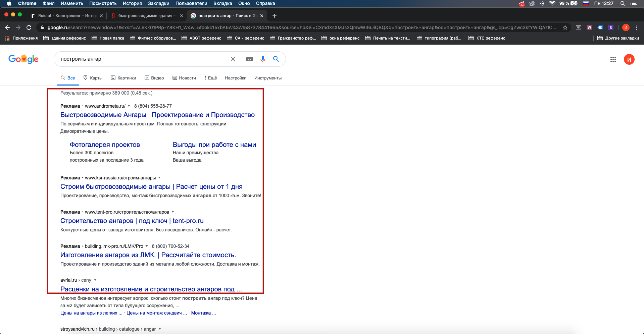Open Быстровозводимые Ангары ad link
This screenshot has height=334, width=644.
157,115
